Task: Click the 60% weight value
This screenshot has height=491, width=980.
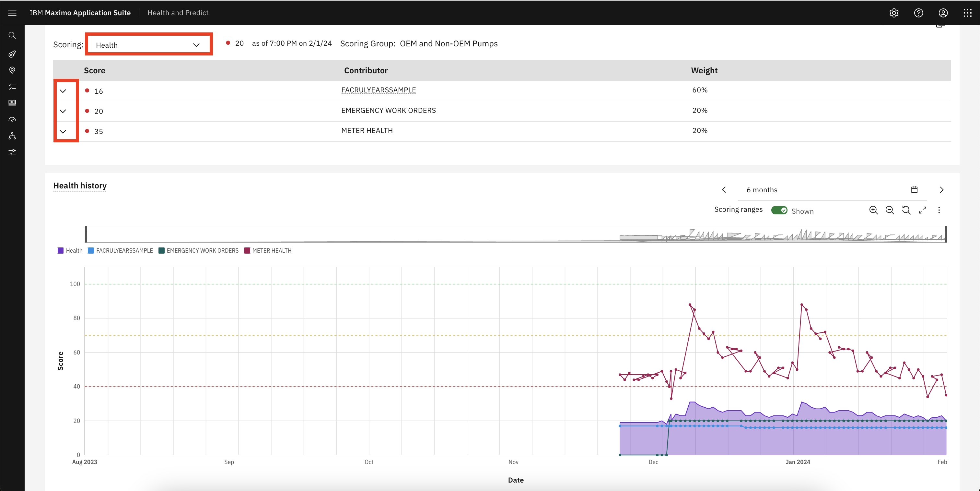Action: pos(700,90)
